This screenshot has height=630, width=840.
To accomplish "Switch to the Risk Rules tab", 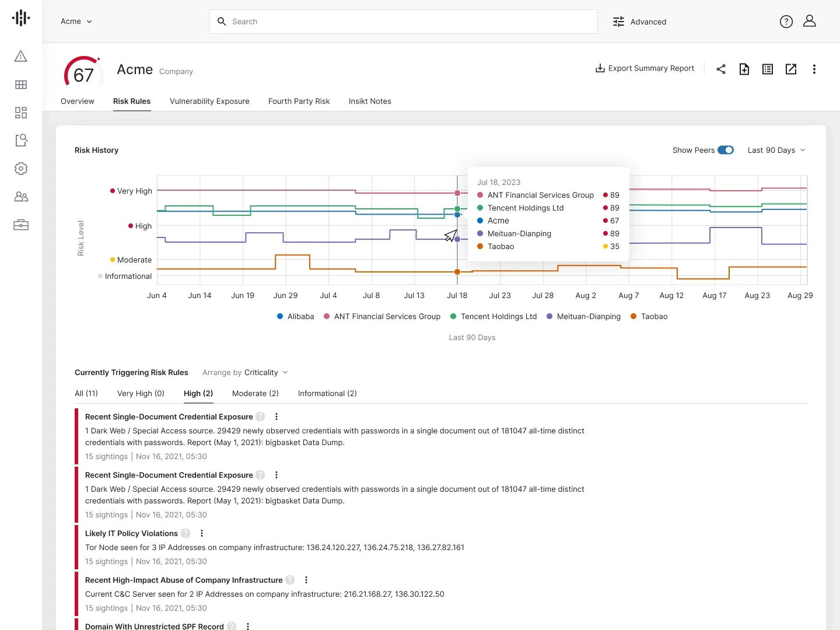I will [132, 101].
